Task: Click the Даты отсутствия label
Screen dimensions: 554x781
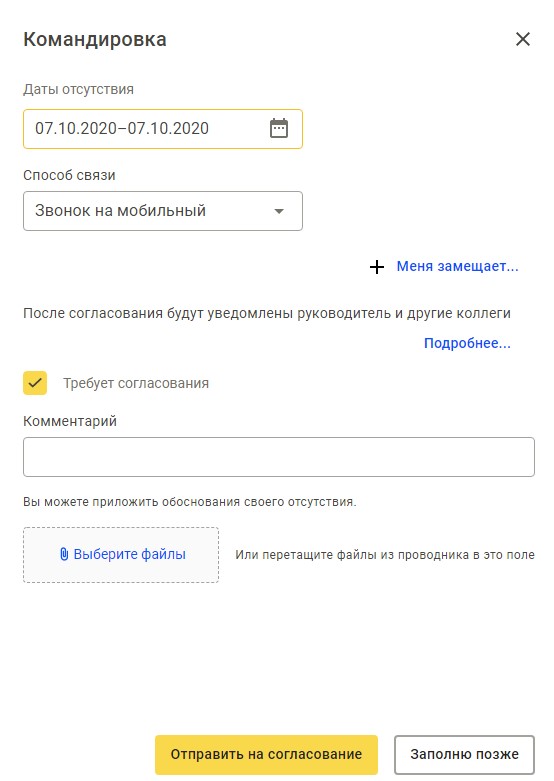Action: tap(78, 90)
